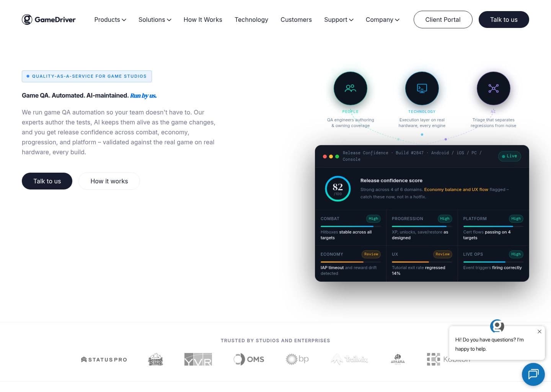Close the chat greeting popup
The width and height of the screenshot is (551, 392).
coord(540,332)
